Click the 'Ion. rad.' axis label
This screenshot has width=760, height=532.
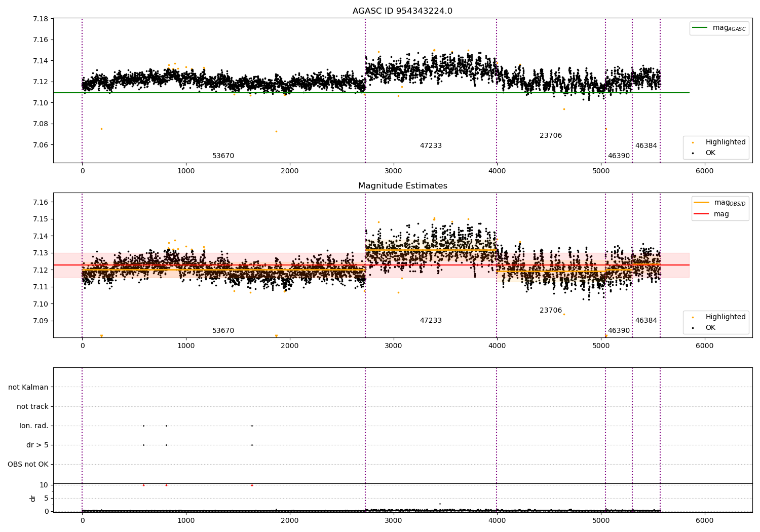34,426
